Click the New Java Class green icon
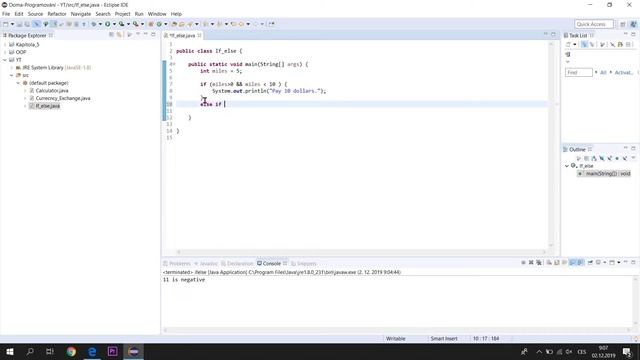Viewport: 640px width, 360px height. click(x=160, y=24)
